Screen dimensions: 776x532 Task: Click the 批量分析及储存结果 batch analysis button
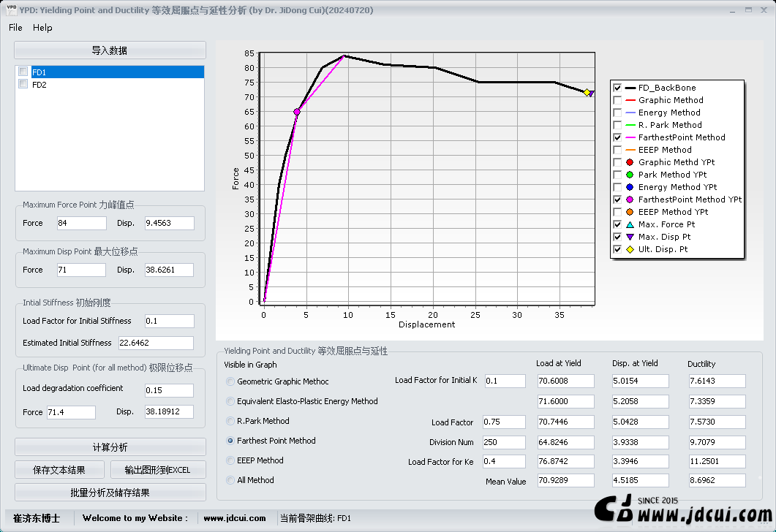[110, 493]
